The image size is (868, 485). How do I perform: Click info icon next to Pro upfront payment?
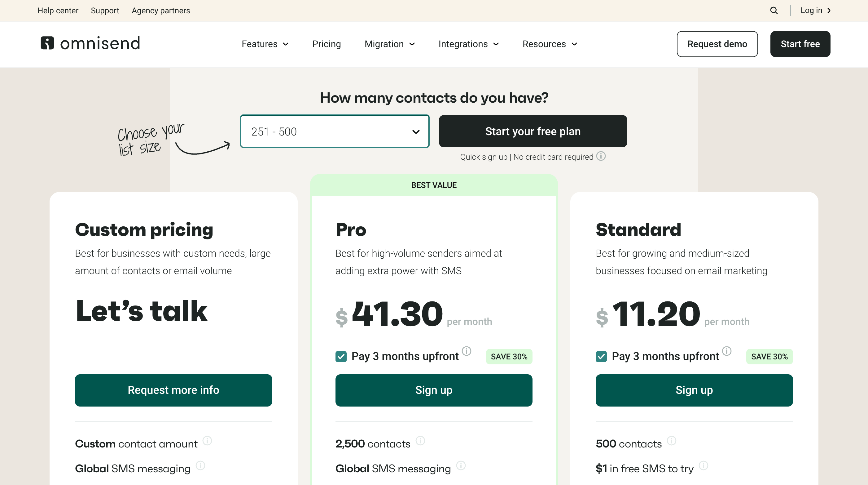coord(466,351)
